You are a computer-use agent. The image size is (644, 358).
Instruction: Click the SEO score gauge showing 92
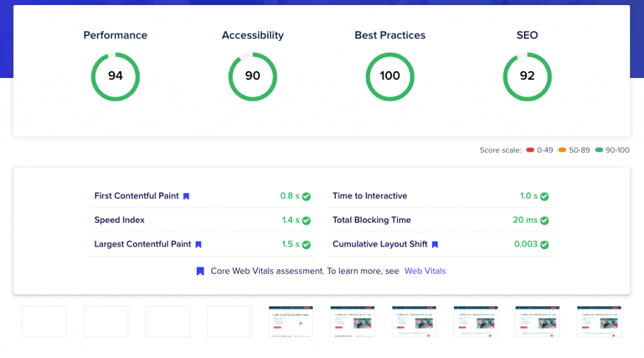pyautogui.click(x=527, y=77)
